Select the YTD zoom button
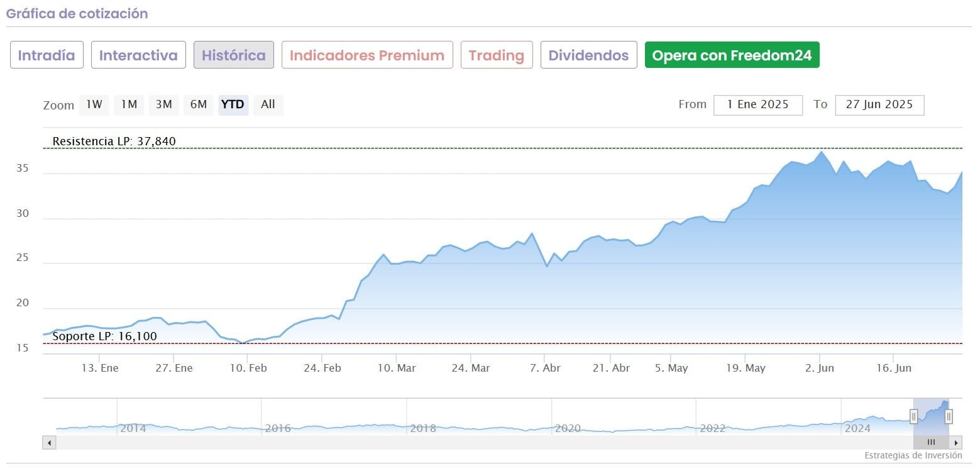 coord(233,105)
